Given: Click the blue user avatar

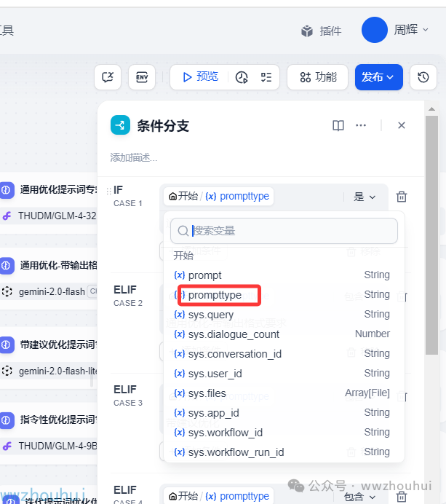Looking at the screenshot, I should click(x=375, y=30).
